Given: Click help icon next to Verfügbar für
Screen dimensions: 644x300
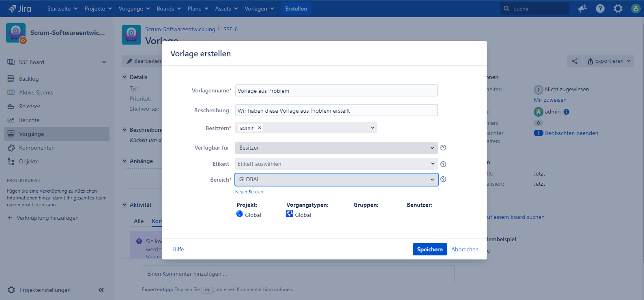Looking at the screenshot, I should pyautogui.click(x=443, y=148).
